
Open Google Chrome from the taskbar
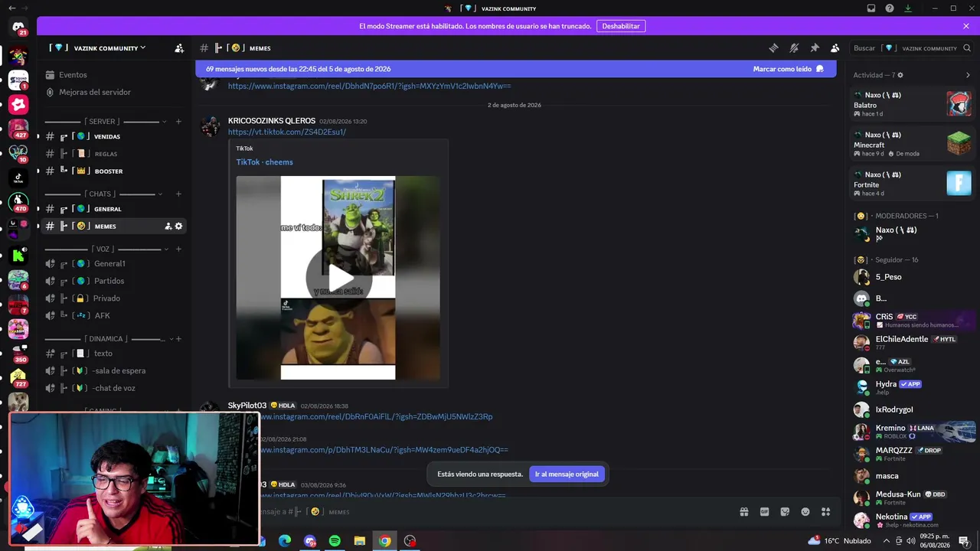385,541
